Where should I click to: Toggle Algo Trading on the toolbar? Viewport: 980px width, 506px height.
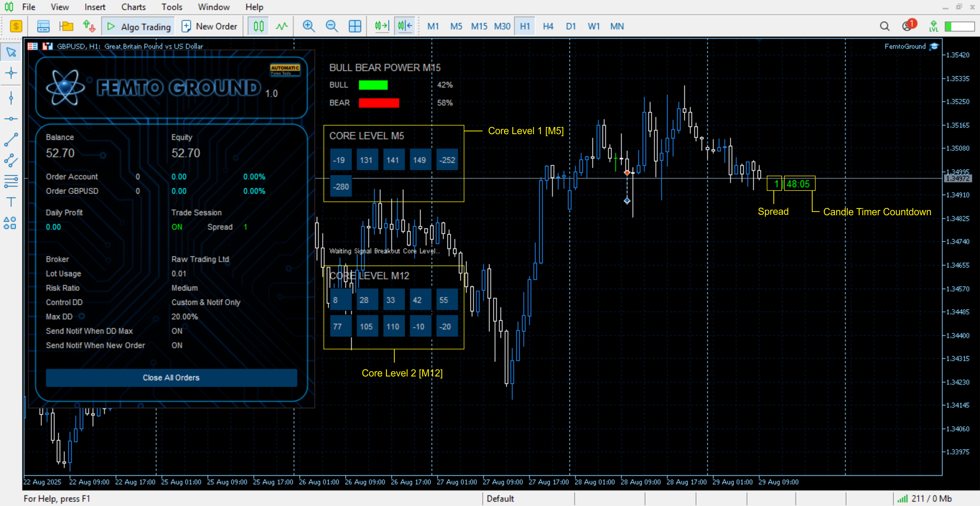pyautogui.click(x=139, y=26)
